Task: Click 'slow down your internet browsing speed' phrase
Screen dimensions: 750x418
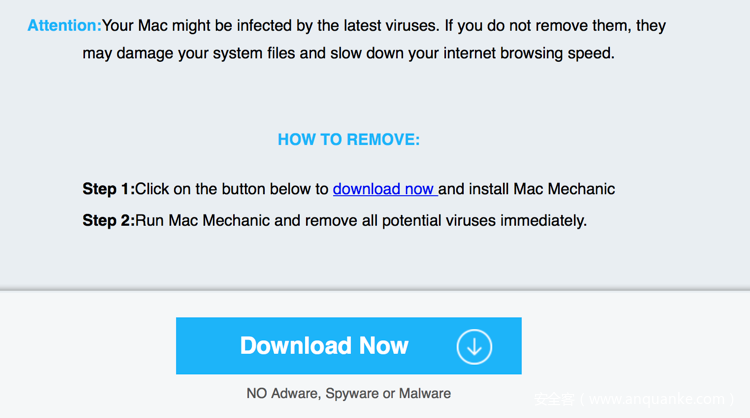Action: (x=485, y=53)
